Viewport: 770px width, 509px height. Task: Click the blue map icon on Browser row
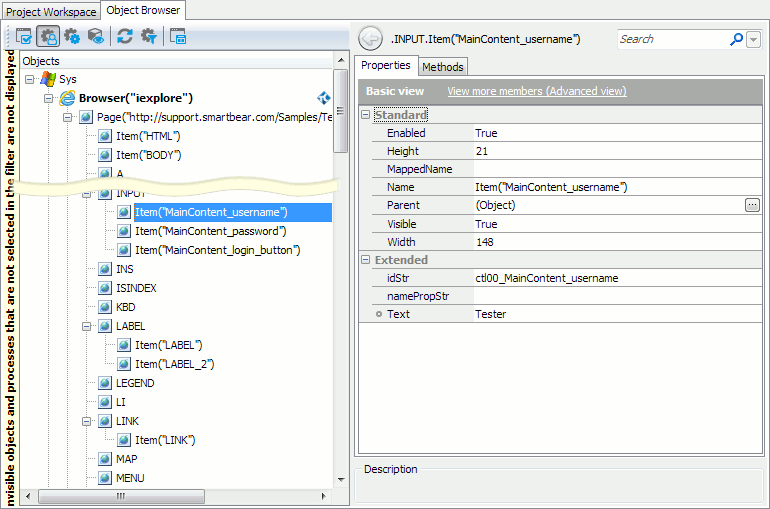pos(324,98)
